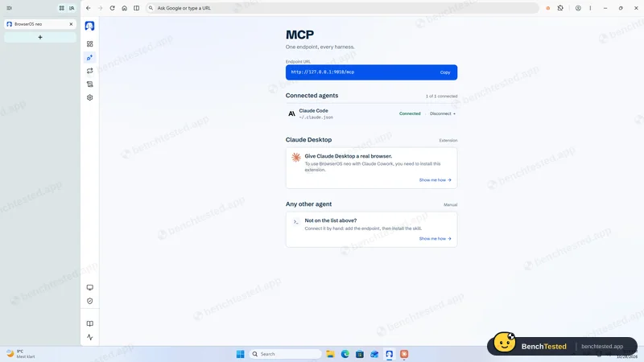Click the Anthropic logo next to Claude Code

291,113
